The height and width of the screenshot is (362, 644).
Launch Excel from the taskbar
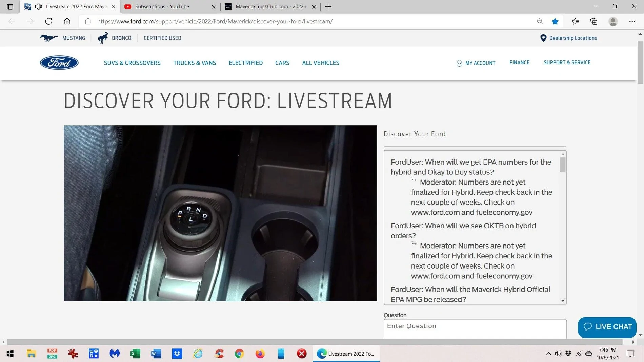click(135, 354)
